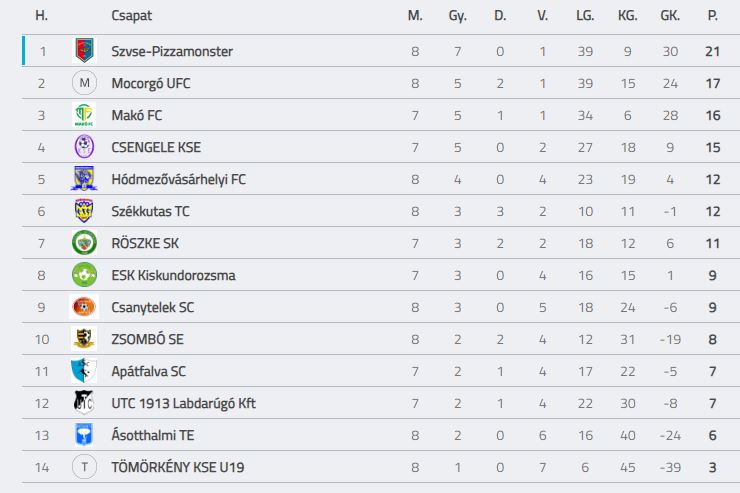Click the TÖMÖRKÉNY KSE U19 placeholder logo
Image resolution: width=740 pixels, height=493 pixels.
click(x=84, y=467)
